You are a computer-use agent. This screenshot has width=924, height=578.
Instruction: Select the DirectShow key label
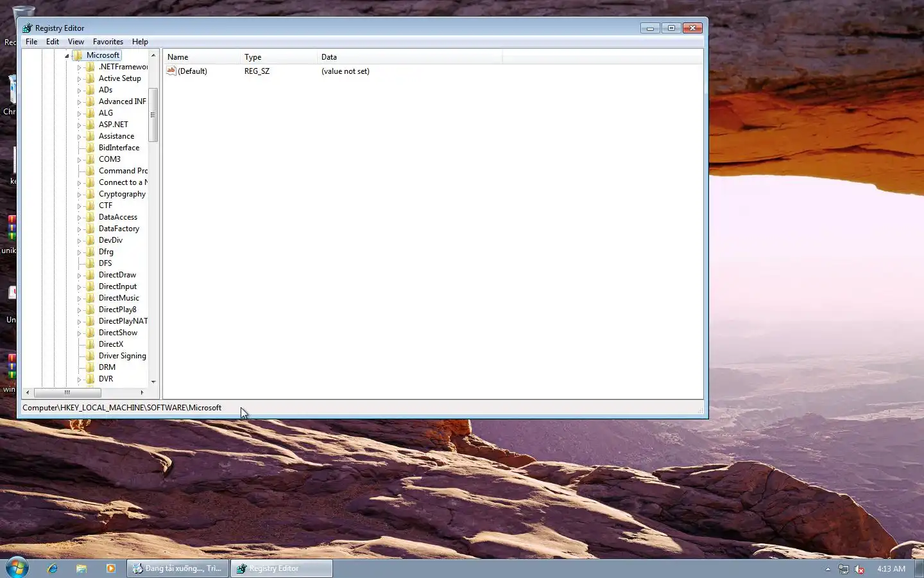point(118,333)
